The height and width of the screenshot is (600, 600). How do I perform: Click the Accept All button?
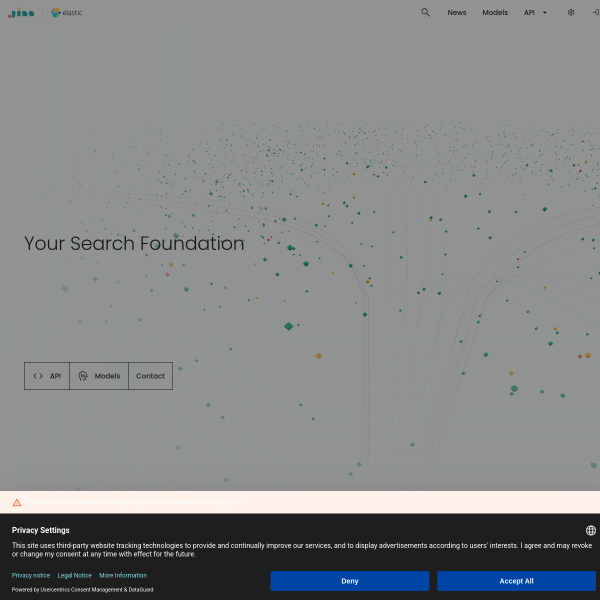coord(516,581)
